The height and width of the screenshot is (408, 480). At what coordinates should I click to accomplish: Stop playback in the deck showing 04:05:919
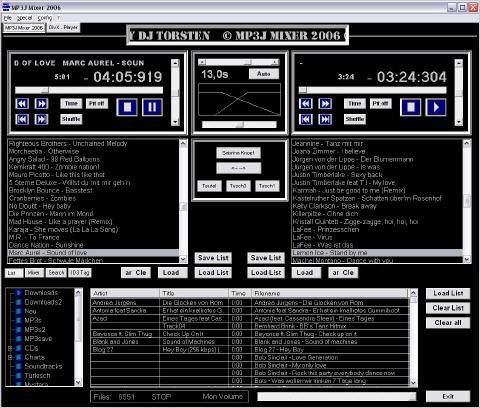coord(127,107)
